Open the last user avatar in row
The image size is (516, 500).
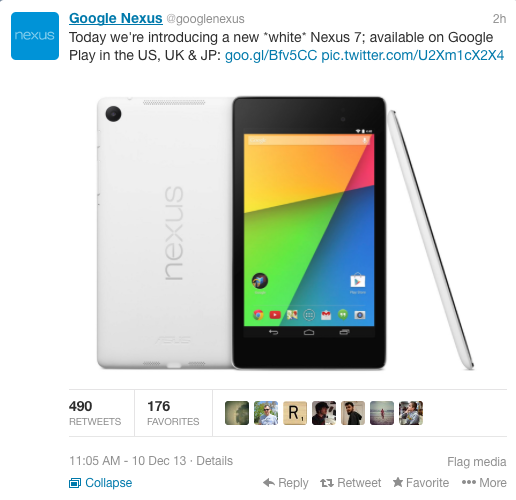(411, 413)
